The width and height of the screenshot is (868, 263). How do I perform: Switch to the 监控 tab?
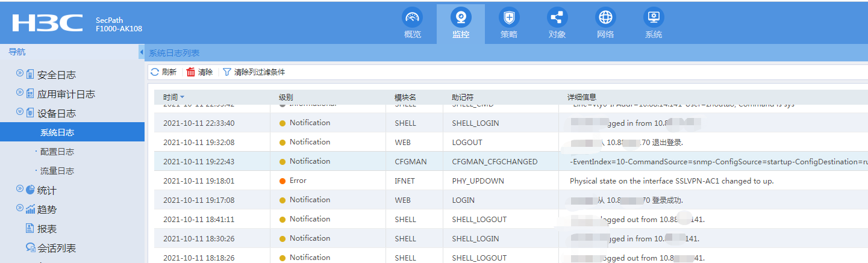[460, 23]
